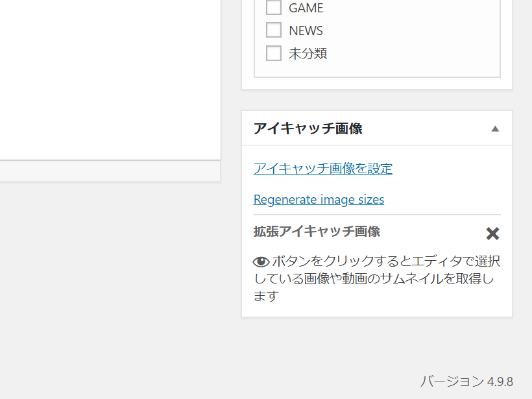Click the X icon beside 拡張アイキャッチ画像

click(x=492, y=234)
